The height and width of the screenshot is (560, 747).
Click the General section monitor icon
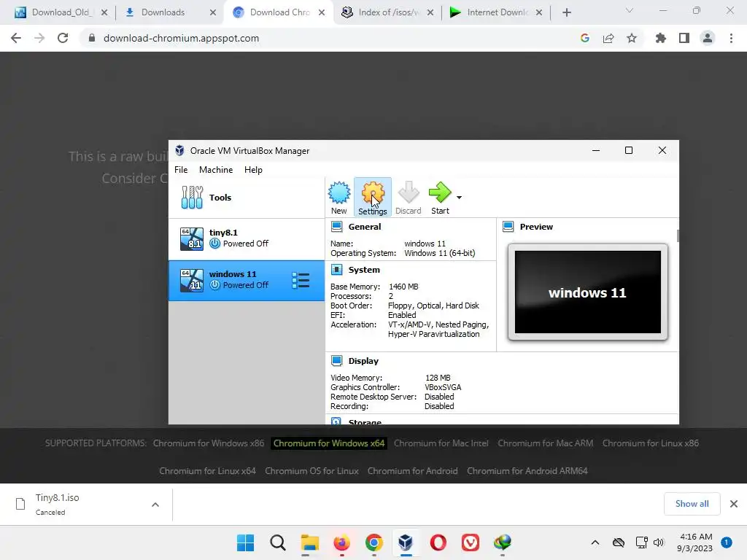coord(337,227)
